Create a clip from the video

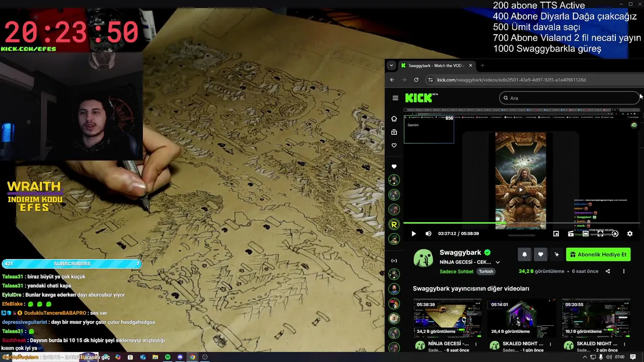[571, 233]
